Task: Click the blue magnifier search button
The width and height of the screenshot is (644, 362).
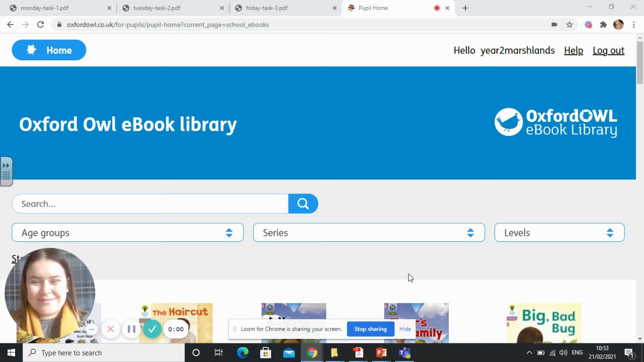Action: [x=303, y=204]
